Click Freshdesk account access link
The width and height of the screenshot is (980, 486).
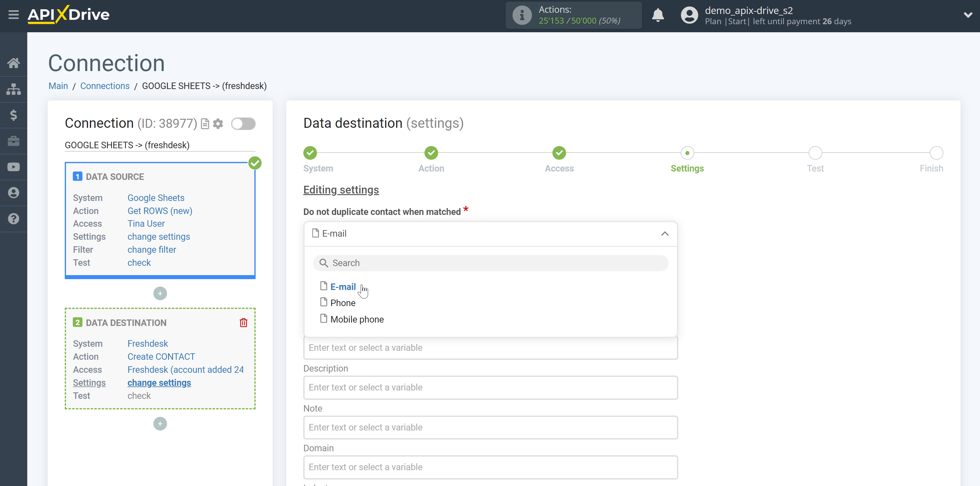click(x=186, y=369)
